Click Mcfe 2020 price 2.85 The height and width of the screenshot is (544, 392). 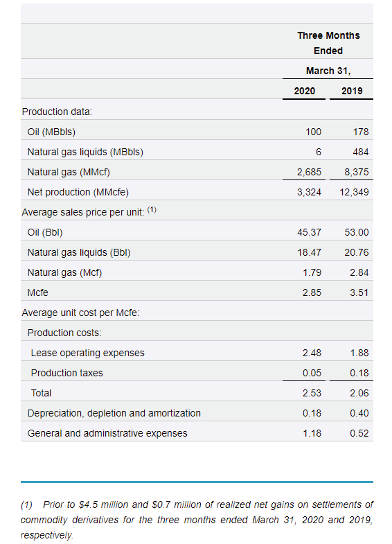312,293
